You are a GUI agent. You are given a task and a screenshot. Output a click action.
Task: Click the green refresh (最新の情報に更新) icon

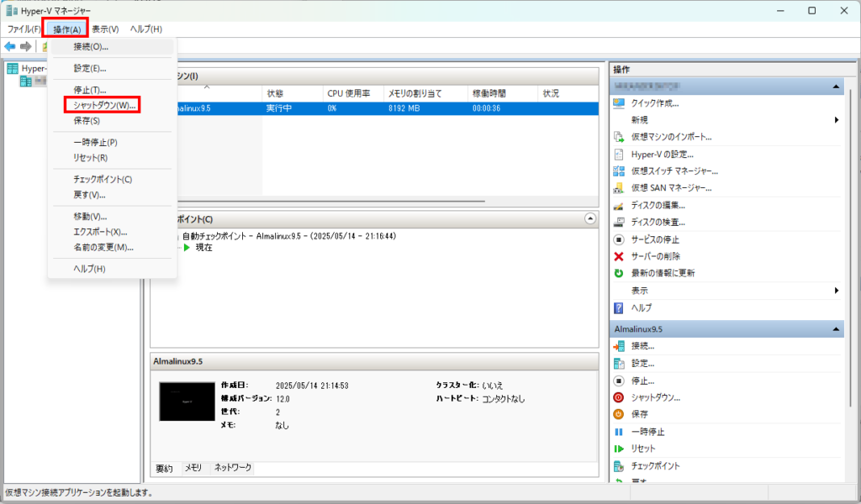[619, 273]
